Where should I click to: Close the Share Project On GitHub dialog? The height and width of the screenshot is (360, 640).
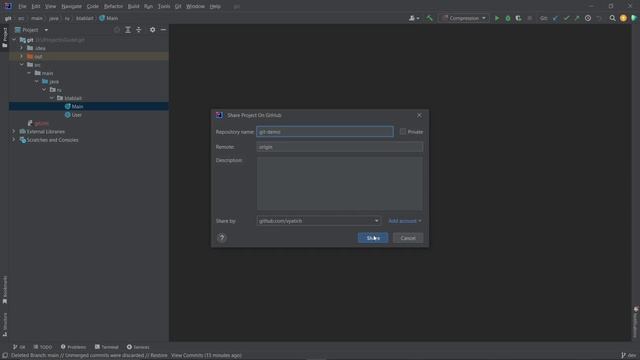[x=419, y=115]
